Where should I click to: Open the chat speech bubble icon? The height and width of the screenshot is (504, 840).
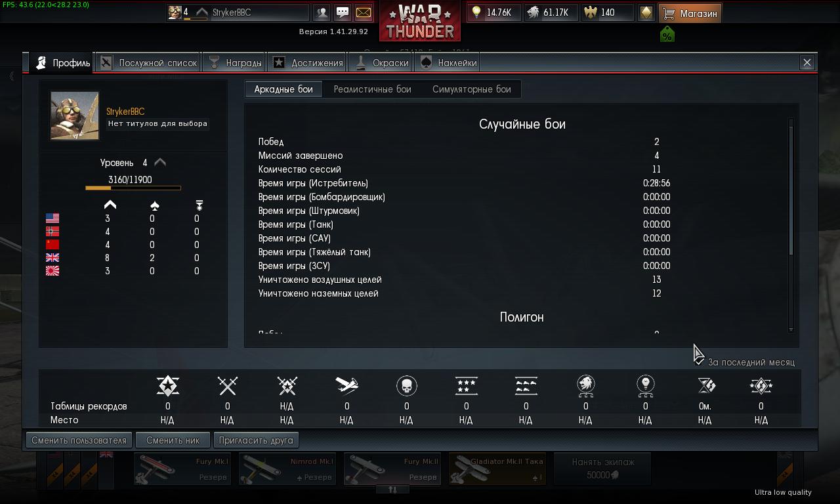343,12
